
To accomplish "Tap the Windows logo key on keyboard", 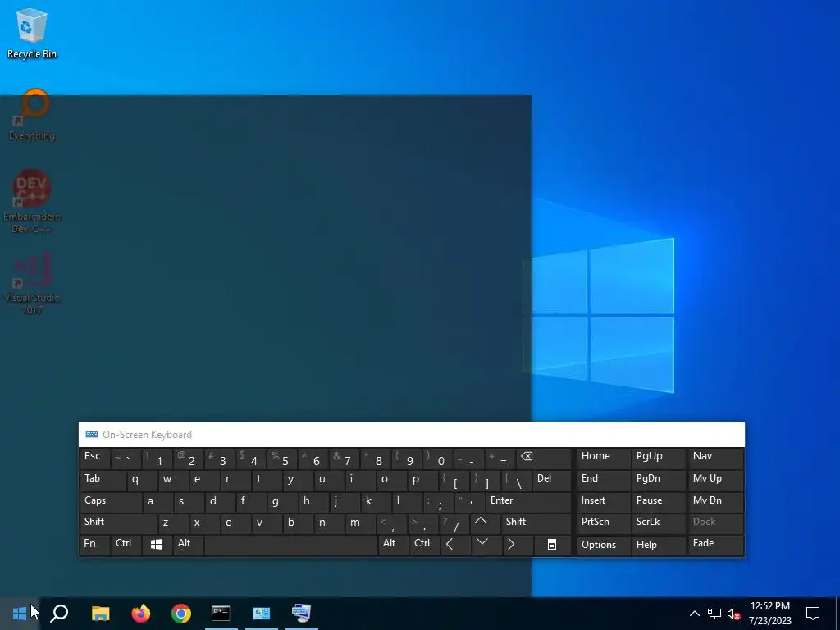I will (157, 545).
